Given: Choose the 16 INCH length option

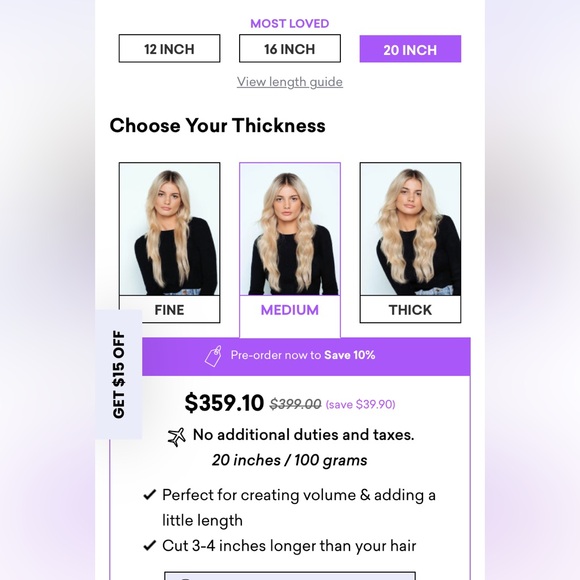Looking at the screenshot, I should coord(290,48).
